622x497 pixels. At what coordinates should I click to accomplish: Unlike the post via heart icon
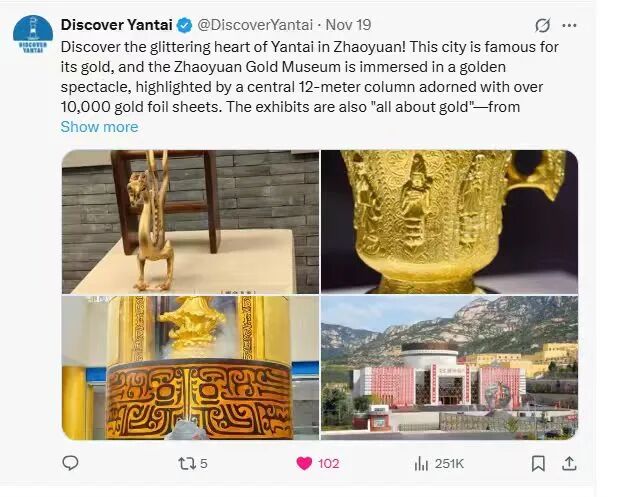304,463
